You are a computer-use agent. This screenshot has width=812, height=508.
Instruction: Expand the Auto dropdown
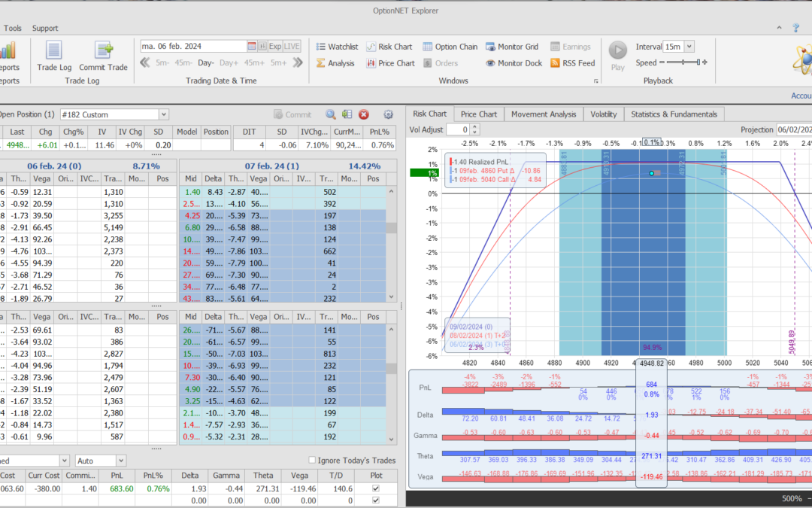[120, 460]
